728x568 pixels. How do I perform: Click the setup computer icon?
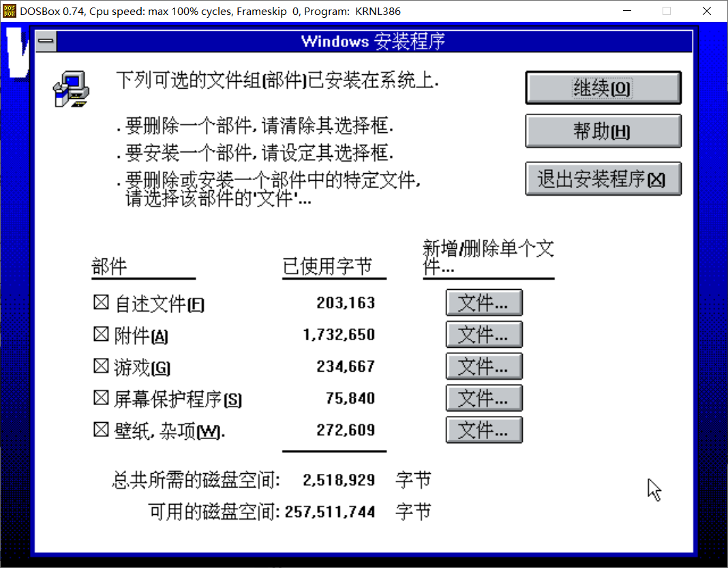(x=71, y=89)
